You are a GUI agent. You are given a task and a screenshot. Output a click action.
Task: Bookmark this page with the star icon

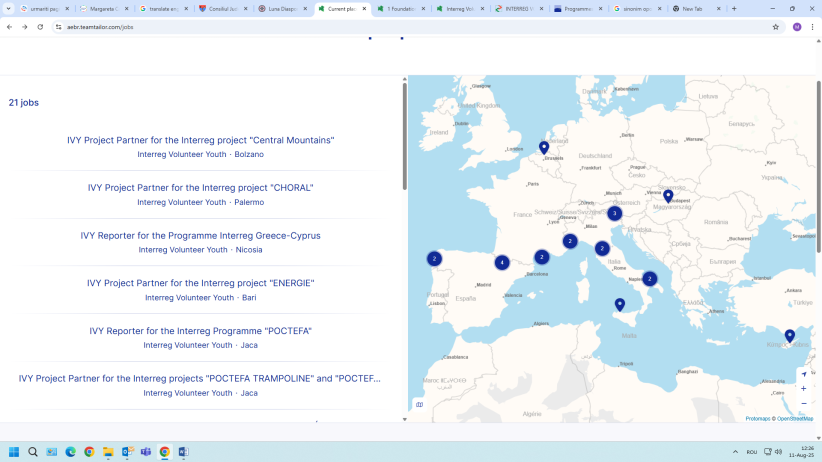(775, 27)
